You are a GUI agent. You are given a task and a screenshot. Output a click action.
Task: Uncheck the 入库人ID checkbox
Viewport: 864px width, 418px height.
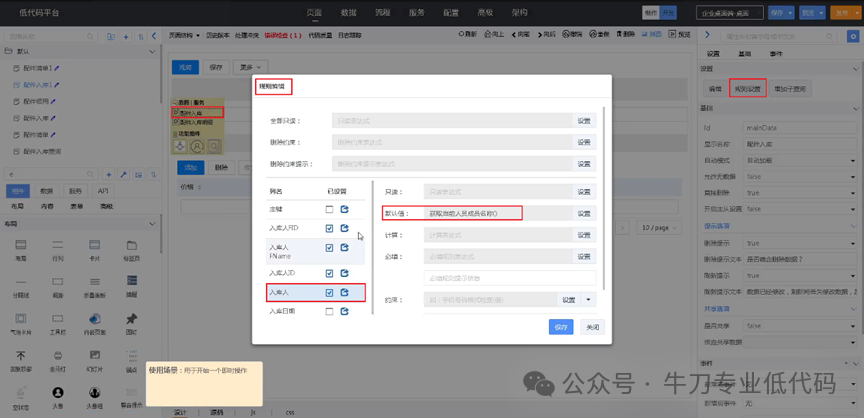click(330, 273)
